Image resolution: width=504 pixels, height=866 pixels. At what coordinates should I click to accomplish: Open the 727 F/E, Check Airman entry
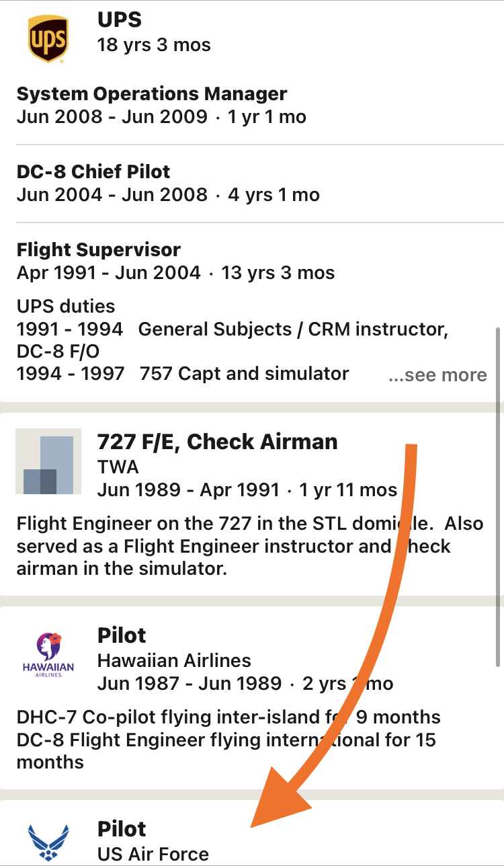tap(218, 442)
